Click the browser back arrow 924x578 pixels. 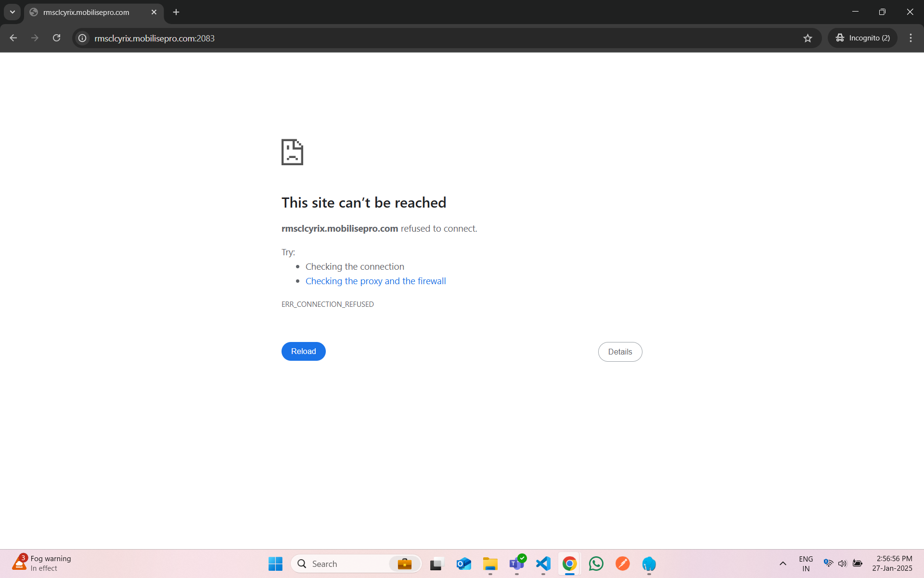click(13, 38)
